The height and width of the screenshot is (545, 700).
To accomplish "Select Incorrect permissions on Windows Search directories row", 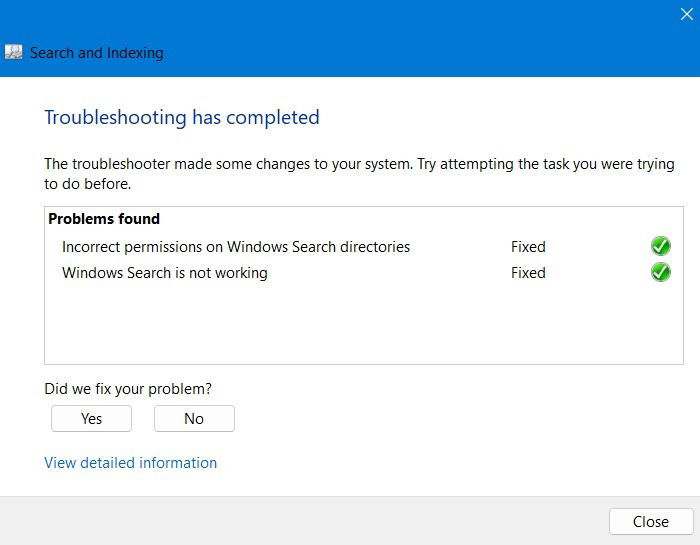I will point(364,247).
